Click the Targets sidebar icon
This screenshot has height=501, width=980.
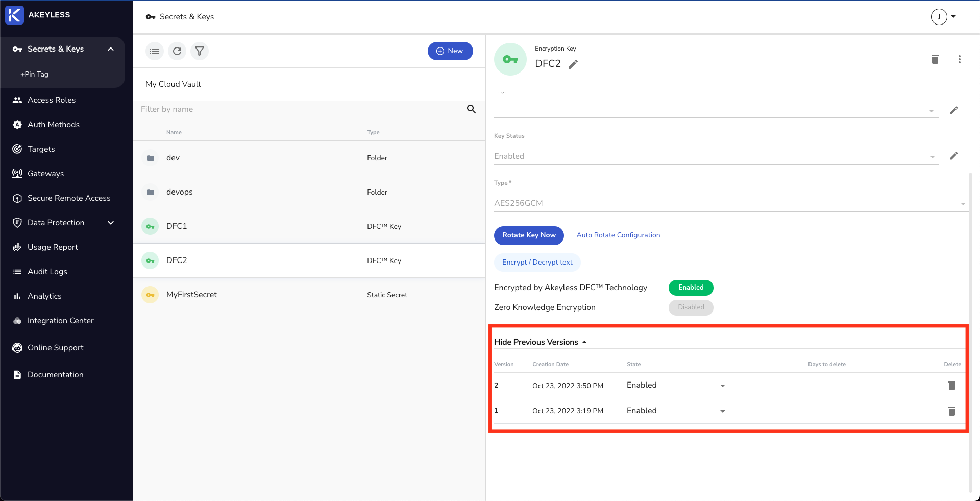[x=17, y=149]
